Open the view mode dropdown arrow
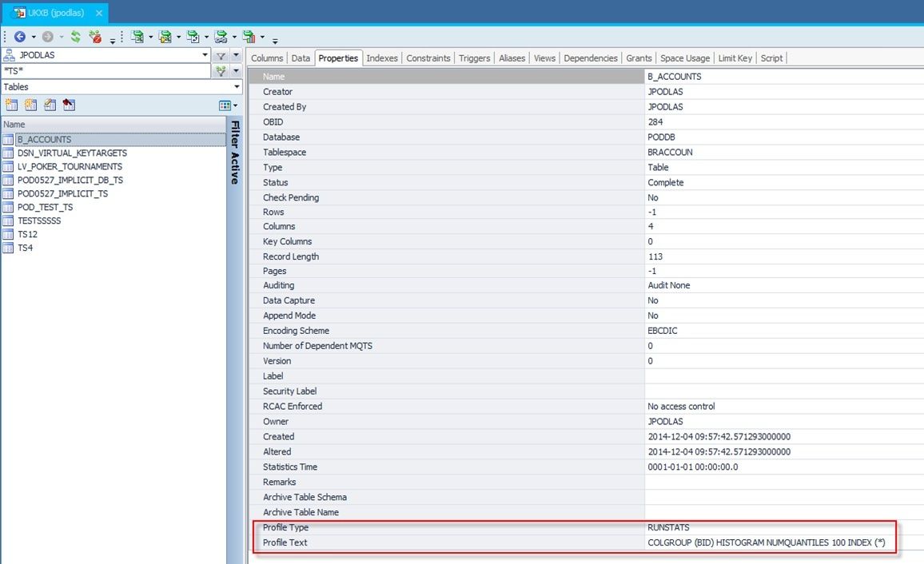924x564 pixels. (235, 105)
